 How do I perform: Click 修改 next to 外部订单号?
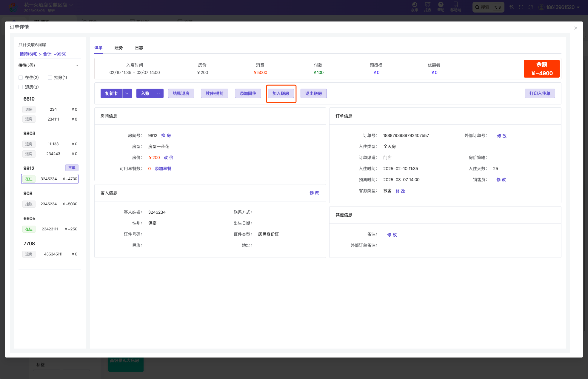pyautogui.click(x=502, y=136)
